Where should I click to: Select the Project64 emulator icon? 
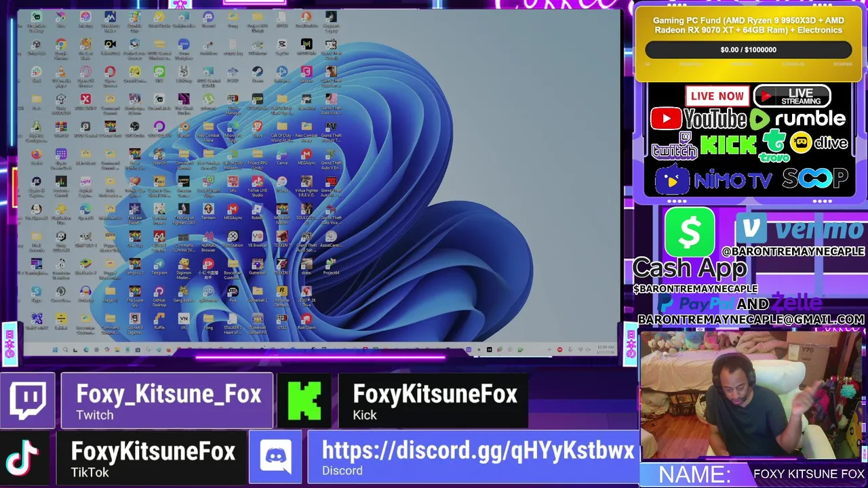point(330,264)
